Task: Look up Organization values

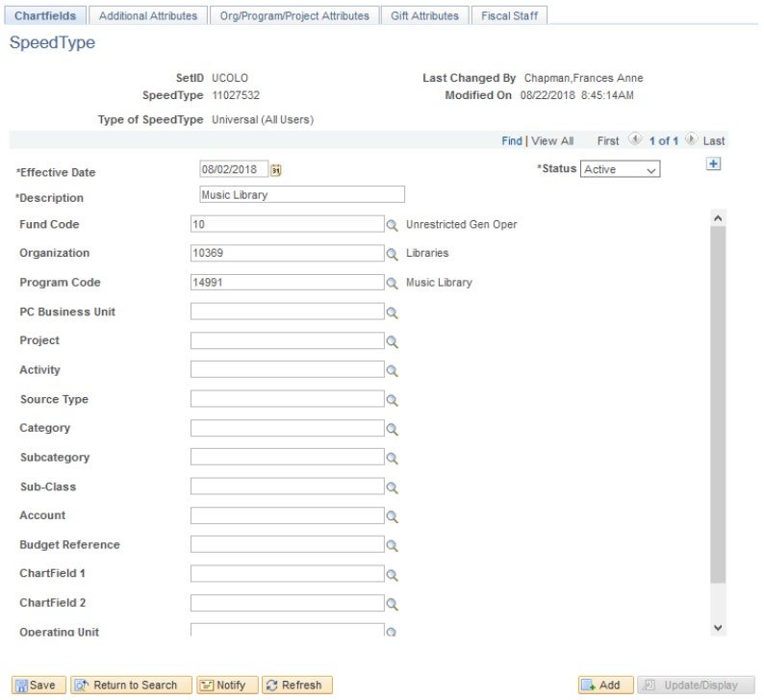Action: click(x=392, y=254)
